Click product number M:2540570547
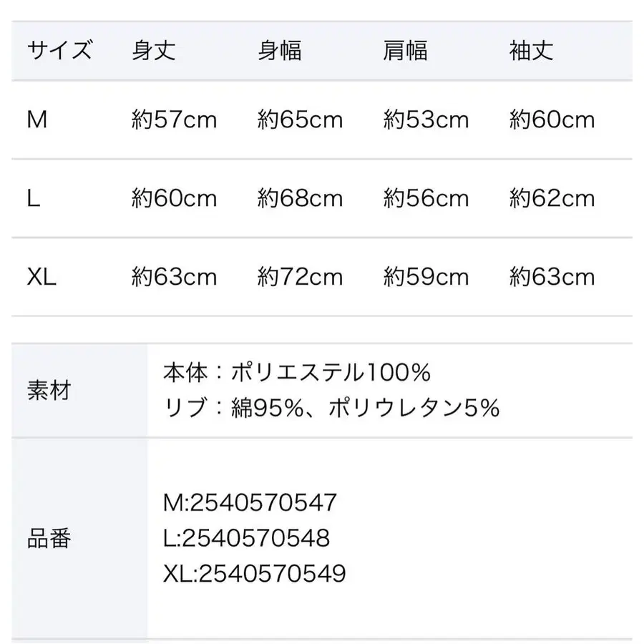 [x=250, y=502]
